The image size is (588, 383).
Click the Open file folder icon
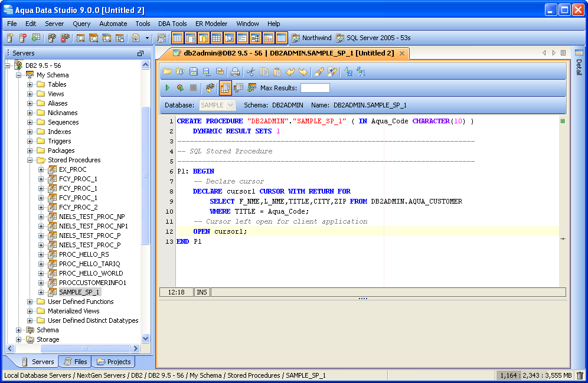167,71
